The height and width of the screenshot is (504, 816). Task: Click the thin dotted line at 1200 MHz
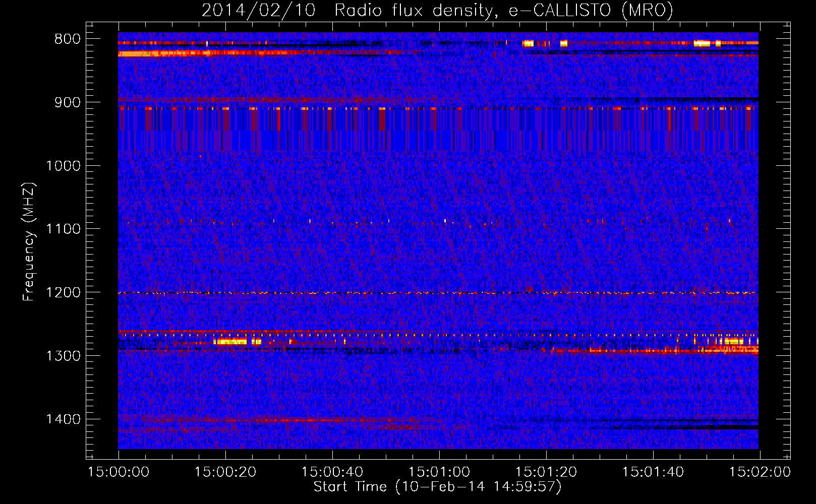coord(438,293)
